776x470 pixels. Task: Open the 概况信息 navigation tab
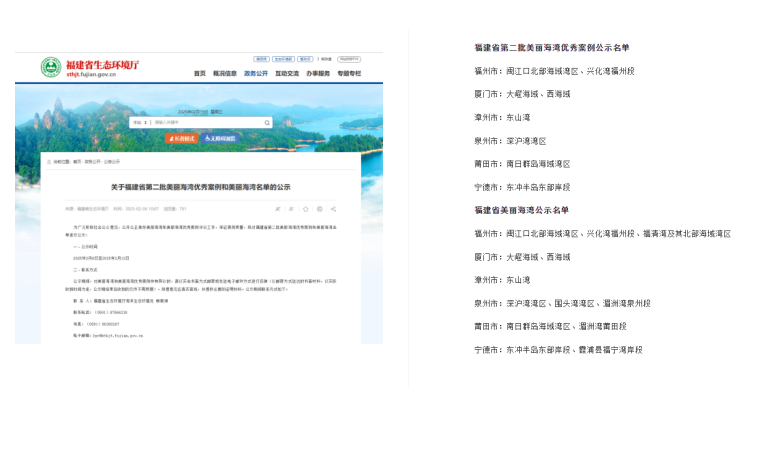point(227,73)
